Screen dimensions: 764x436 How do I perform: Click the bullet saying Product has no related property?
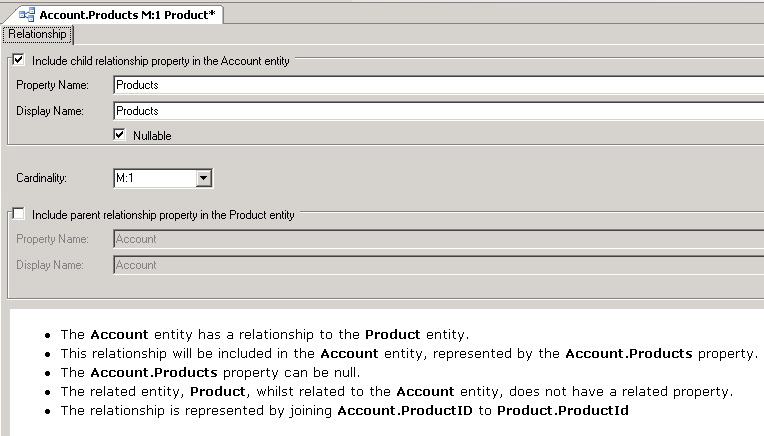coord(396,391)
